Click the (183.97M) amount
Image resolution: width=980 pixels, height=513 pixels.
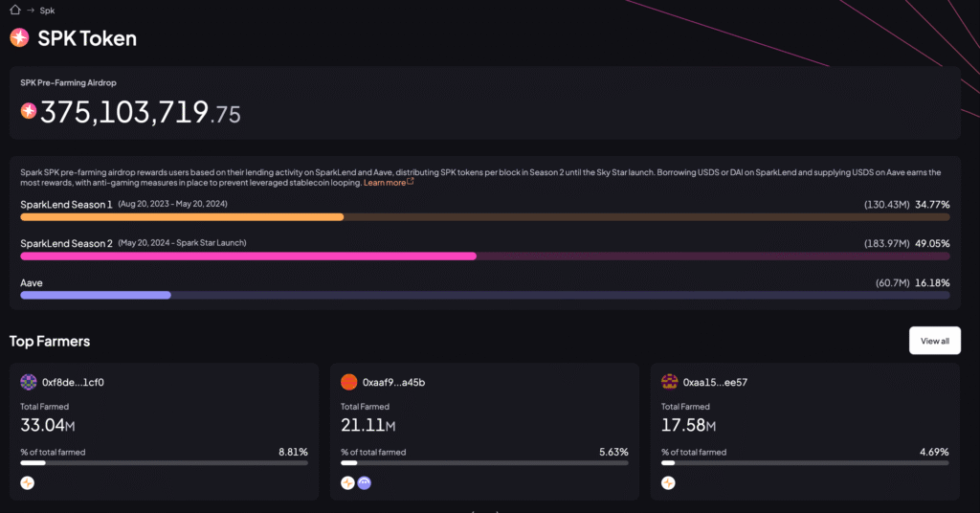[x=887, y=244]
